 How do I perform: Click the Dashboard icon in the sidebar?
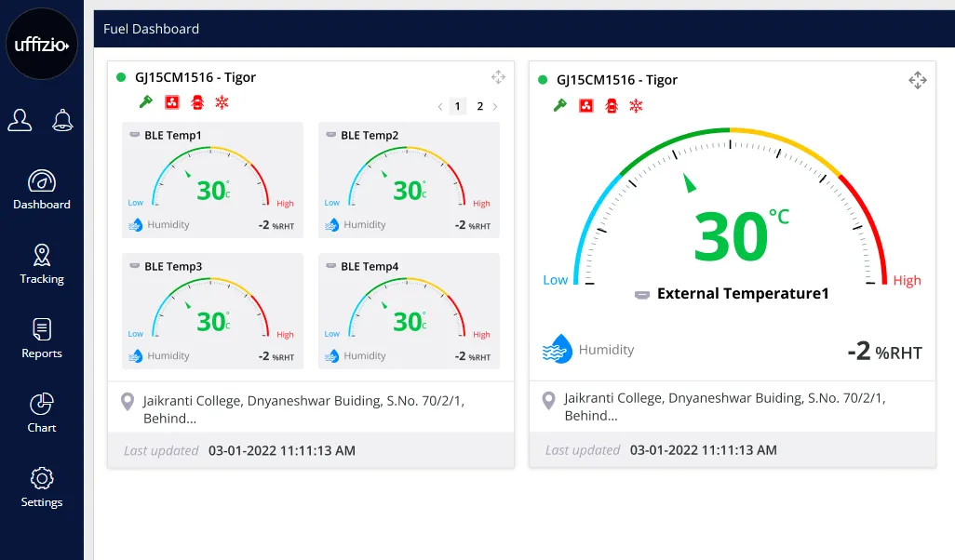coord(41,181)
